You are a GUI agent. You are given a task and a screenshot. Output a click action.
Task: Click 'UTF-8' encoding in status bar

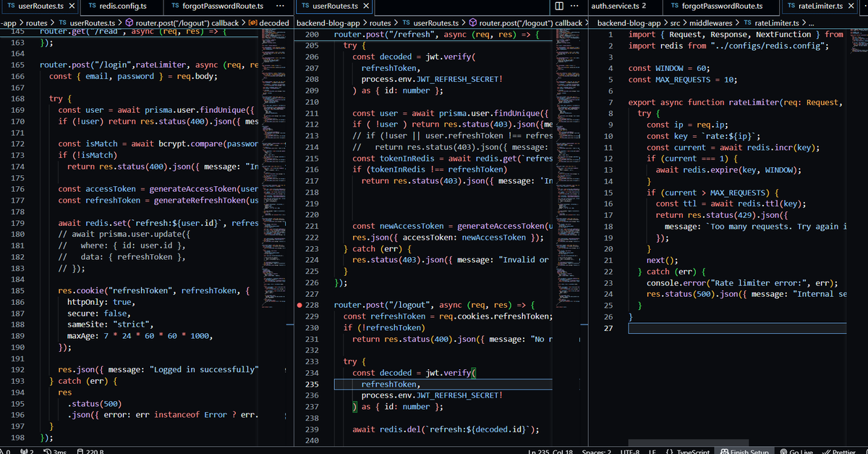click(629, 451)
